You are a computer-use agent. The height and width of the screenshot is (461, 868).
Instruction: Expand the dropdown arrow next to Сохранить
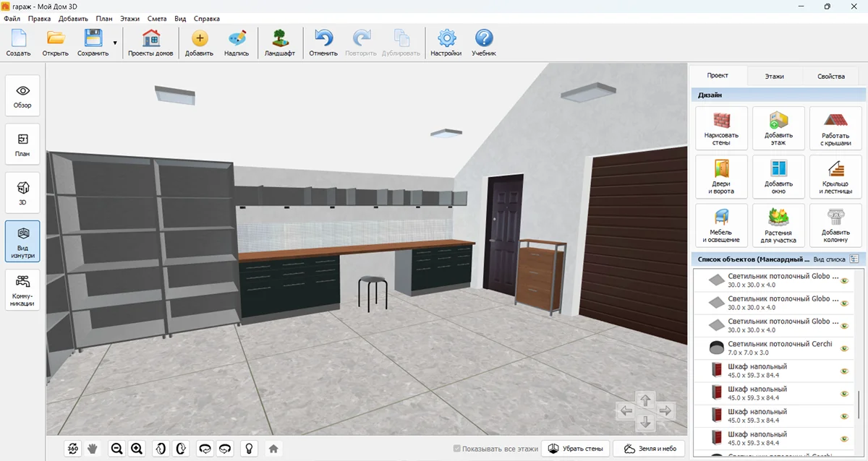tap(114, 43)
